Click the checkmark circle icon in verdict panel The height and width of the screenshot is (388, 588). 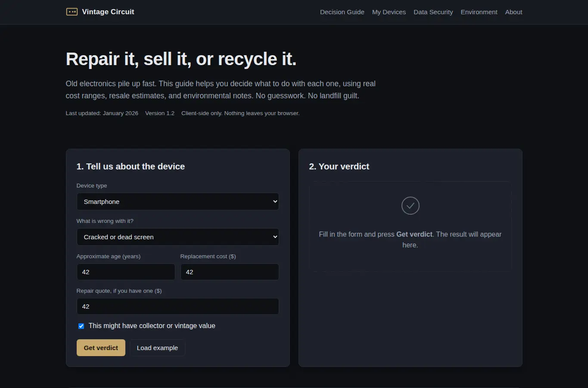[x=410, y=206]
